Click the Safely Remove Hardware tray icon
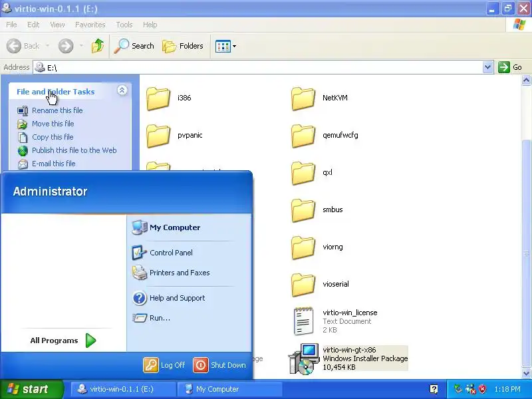This screenshot has width=532, height=399. click(x=458, y=389)
